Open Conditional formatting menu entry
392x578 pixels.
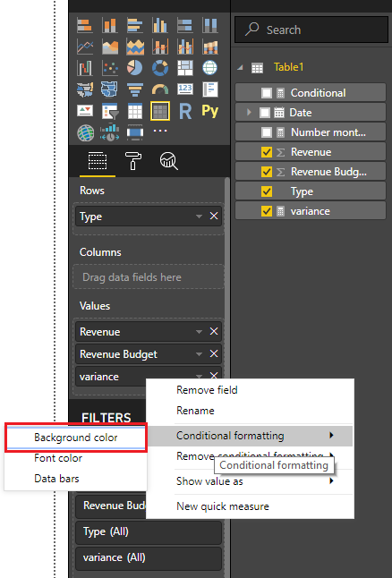point(250,436)
